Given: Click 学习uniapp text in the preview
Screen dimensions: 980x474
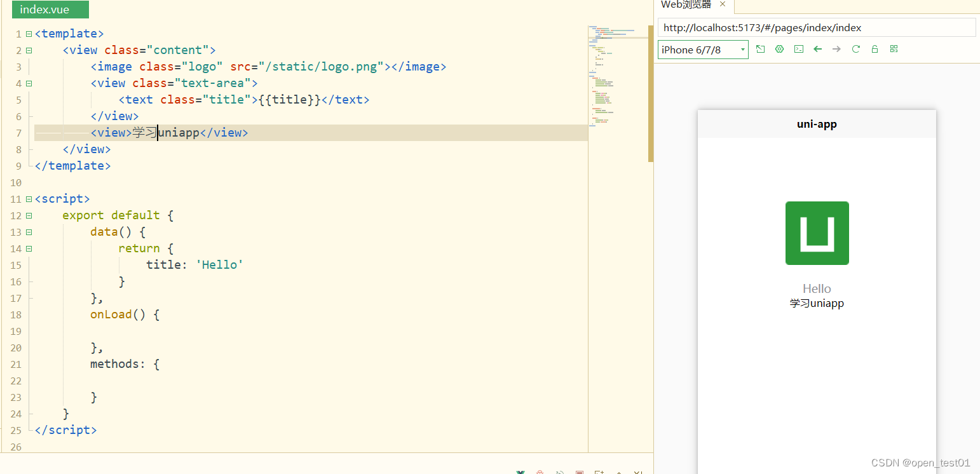Looking at the screenshot, I should 817,303.
